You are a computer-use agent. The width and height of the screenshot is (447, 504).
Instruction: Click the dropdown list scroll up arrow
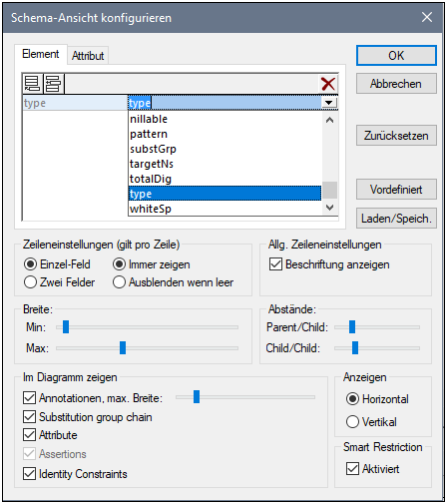pos(329,120)
